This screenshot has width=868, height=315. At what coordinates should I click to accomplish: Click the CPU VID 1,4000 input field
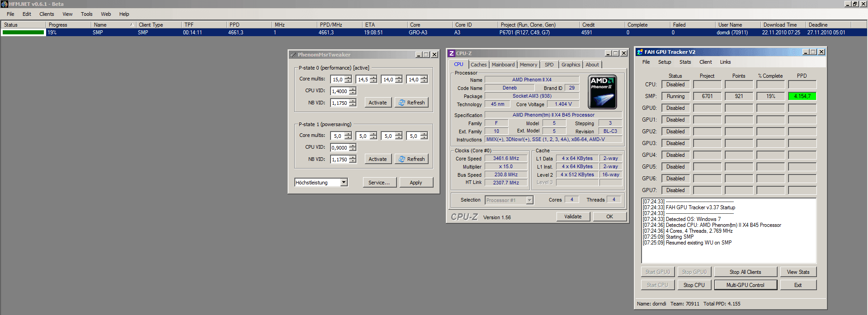tap(340, 91)
